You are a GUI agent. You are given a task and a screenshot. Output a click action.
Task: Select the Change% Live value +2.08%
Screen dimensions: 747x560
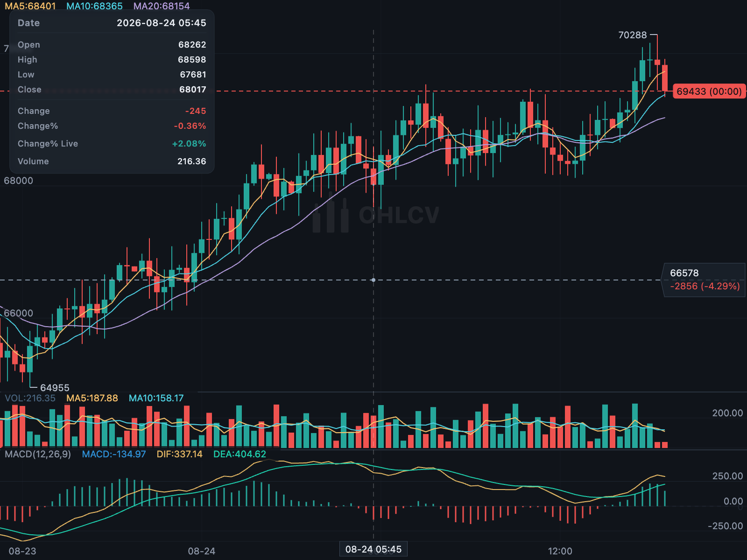(x=189, y=144)
